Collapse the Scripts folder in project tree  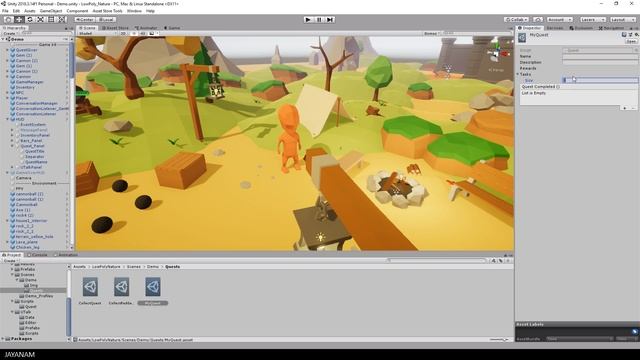13,301
